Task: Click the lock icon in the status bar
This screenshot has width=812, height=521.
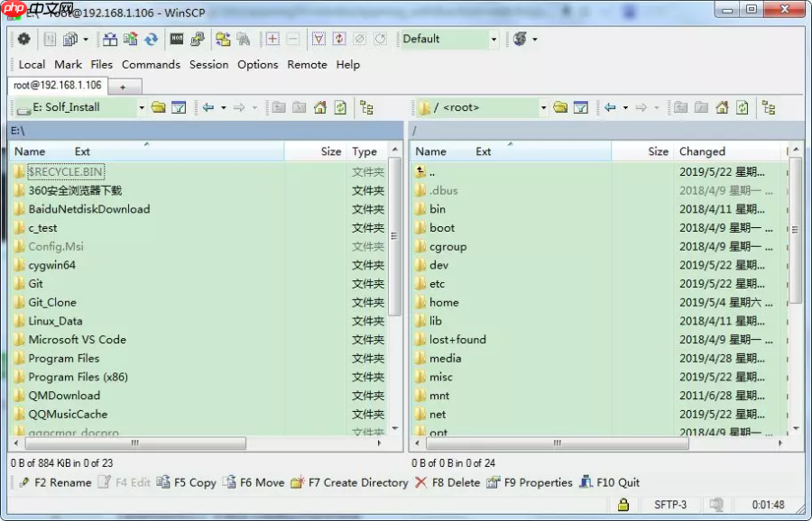Action: coord(623,507)
